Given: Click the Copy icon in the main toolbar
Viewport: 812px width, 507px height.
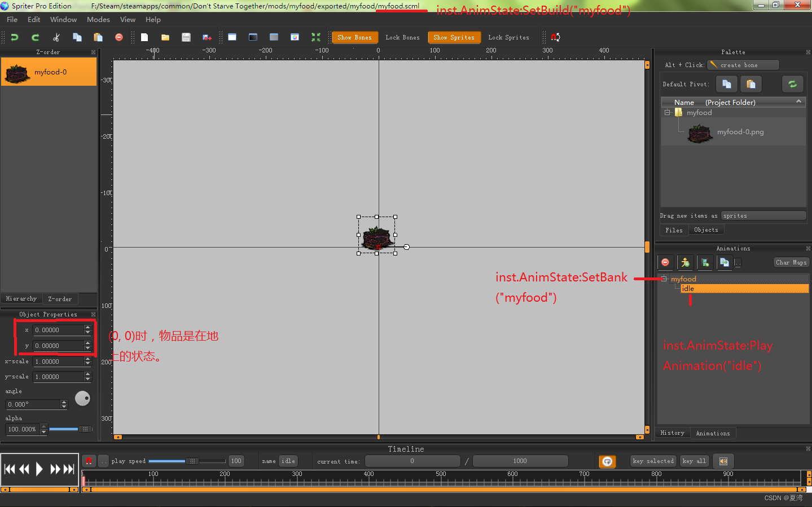Looking at the screenshot, I should tap(77, 37).
